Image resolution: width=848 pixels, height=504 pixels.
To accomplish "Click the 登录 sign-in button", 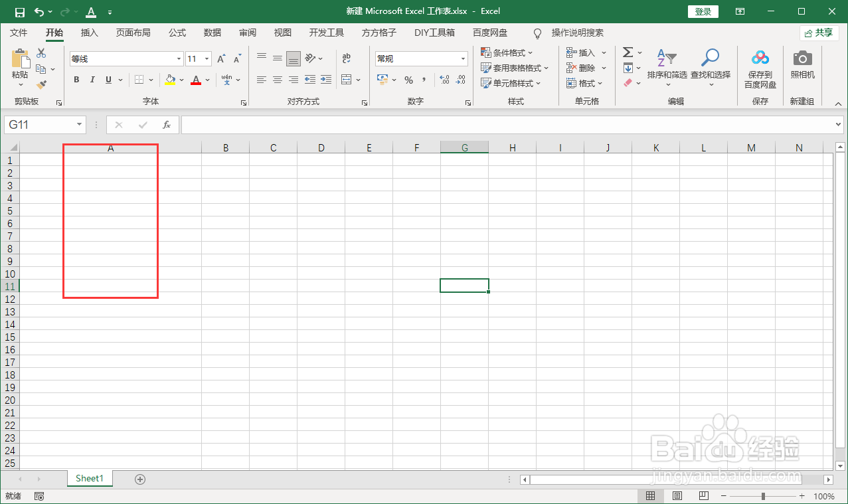I will tap(703, 11).
